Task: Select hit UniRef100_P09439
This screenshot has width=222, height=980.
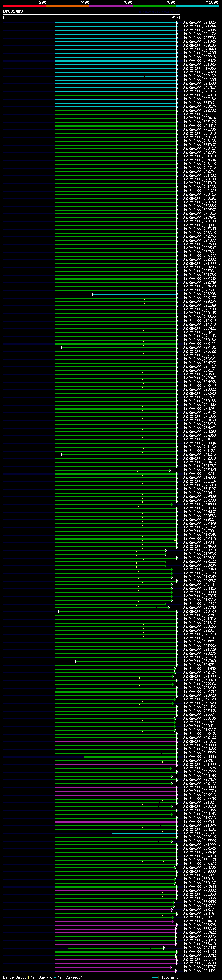Action: pos(199,76)
